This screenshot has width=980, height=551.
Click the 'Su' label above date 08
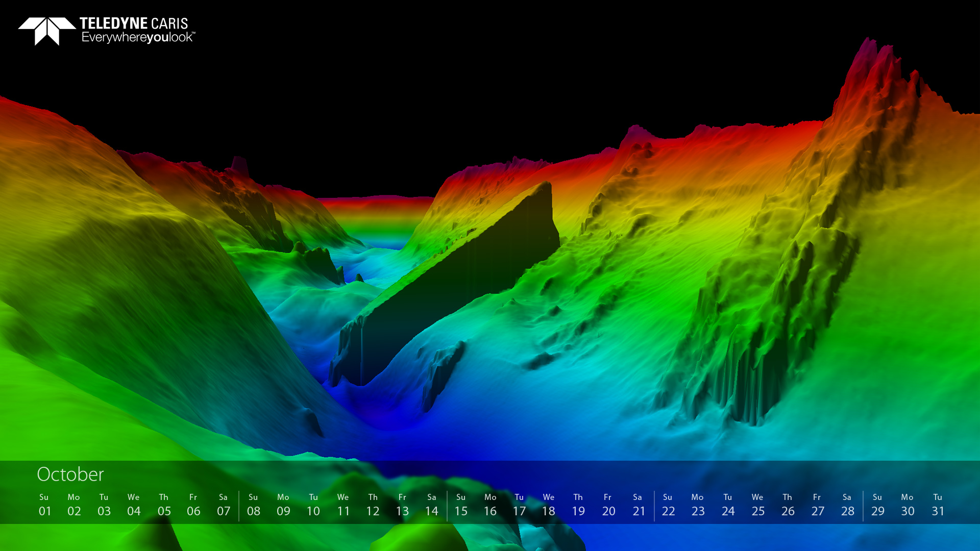(253, 497)
